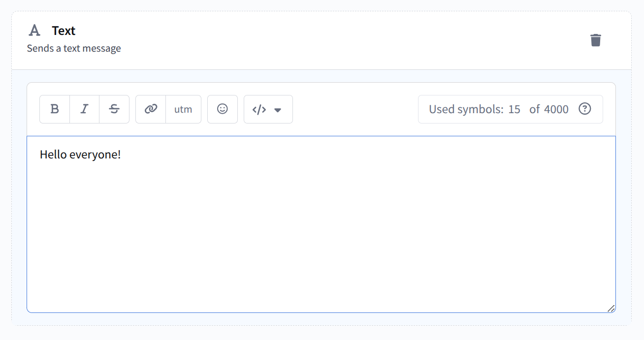Click the code brackets icon
This screenshot has width=644, height=340.
(x=259, y=110)
